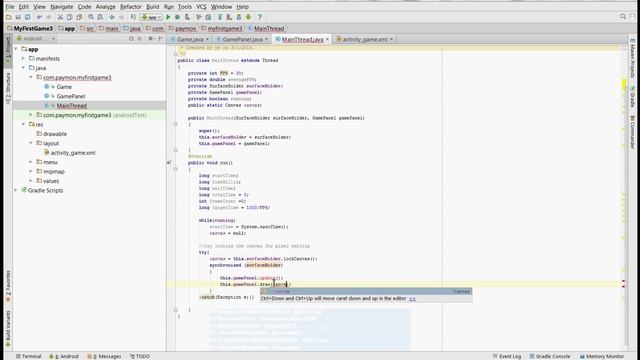Switch to the Game.java tab
The width and height of the screenshot is (640, 360).
pos(190,39)
